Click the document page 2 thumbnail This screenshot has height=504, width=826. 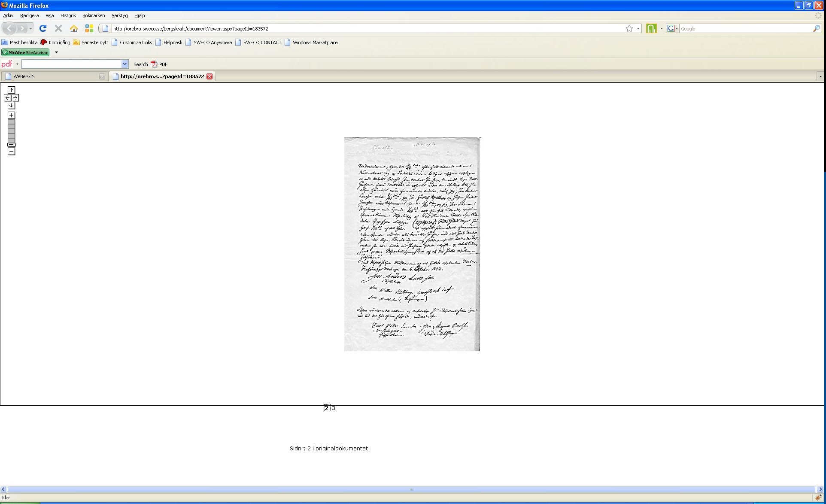click(326, 408)
